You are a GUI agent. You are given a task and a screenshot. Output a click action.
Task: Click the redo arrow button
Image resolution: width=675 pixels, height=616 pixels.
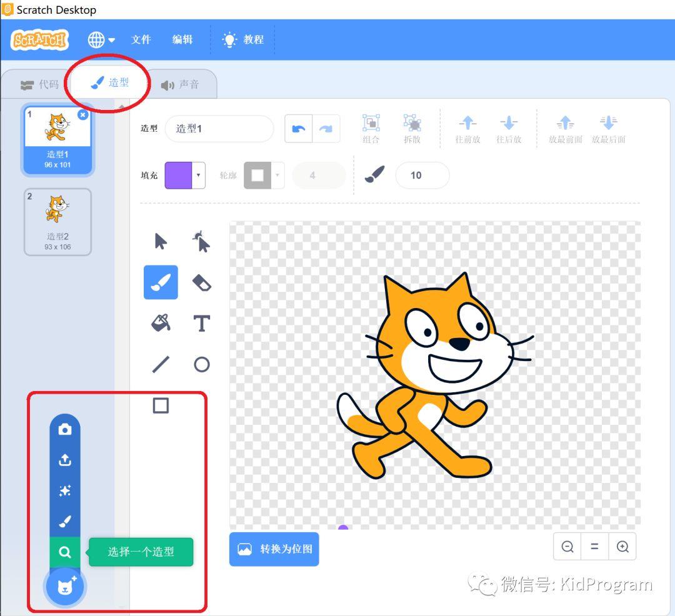coord(326,129)
